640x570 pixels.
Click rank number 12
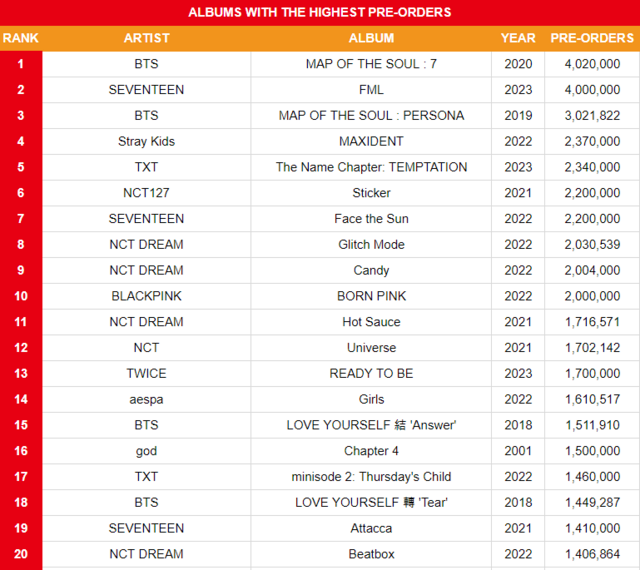pyautogui.click(x=21, y=347)
